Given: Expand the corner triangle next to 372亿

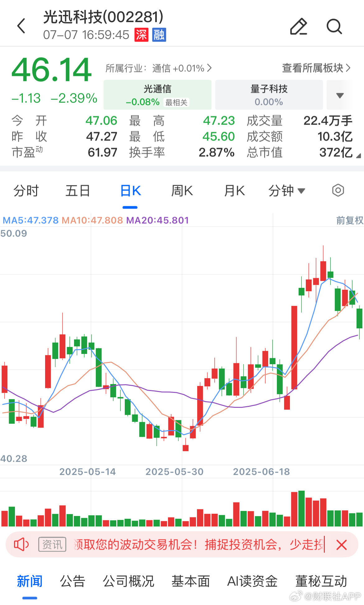Looking at the screenshot, I should tap(358, 155).
